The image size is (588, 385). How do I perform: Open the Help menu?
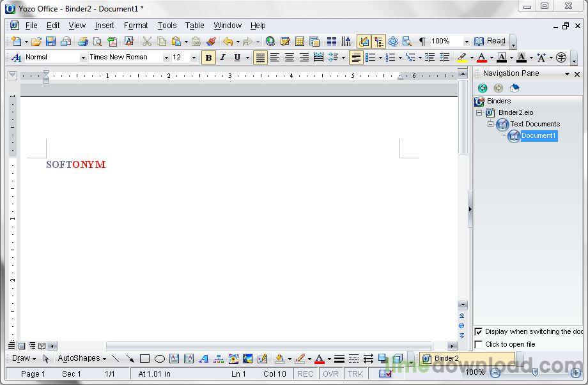(x=258, y=26)
